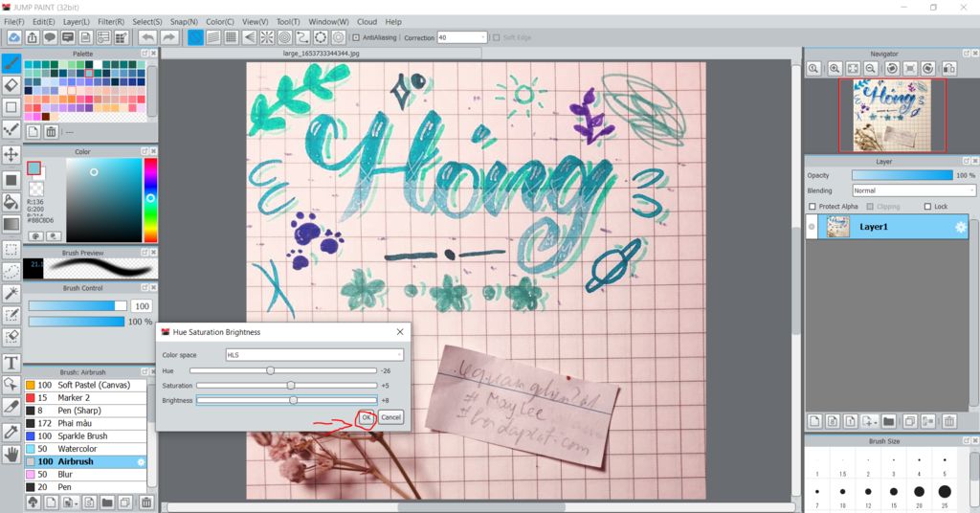This screenshot has height=513, width=980.
Task: Enable the radial snap guide
Action: click(x=267, y=37)
